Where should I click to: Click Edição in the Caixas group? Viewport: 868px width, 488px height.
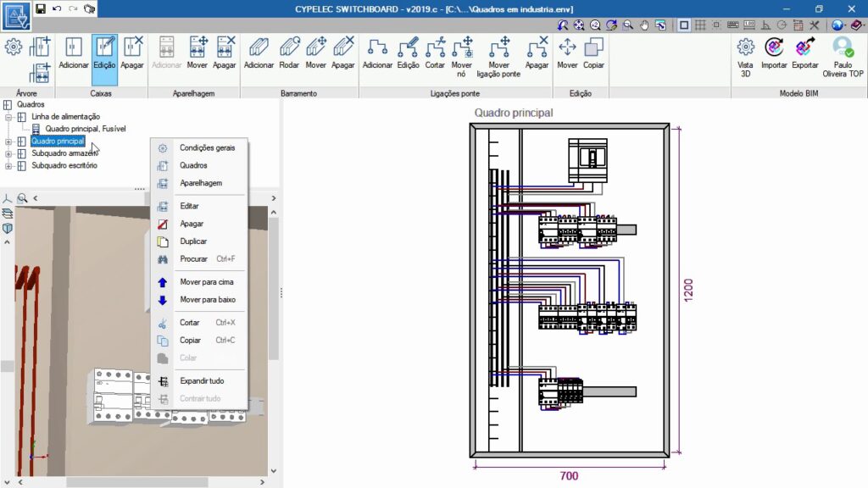click(104, 53)
